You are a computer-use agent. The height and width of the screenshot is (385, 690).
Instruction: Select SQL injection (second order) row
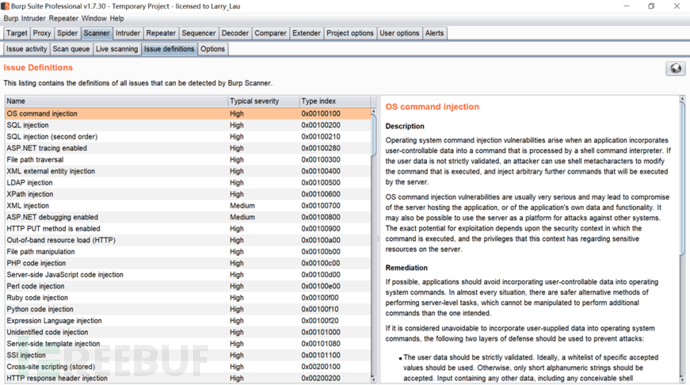pos(188,136)
